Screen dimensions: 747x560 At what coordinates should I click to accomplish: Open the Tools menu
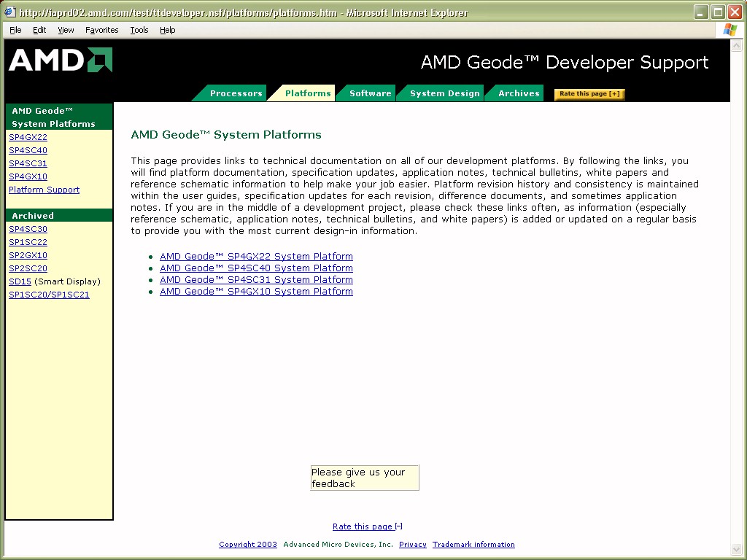click(139, 30)
